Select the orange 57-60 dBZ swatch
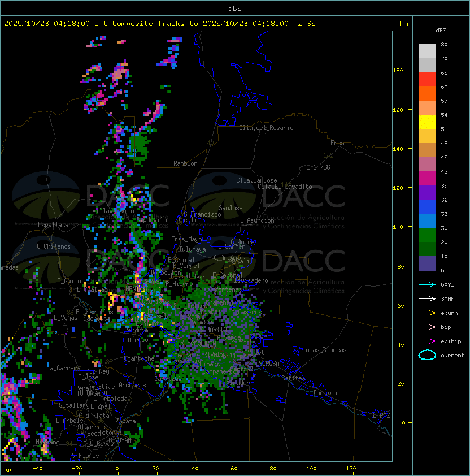470x476 pixels. pos(427,94)
